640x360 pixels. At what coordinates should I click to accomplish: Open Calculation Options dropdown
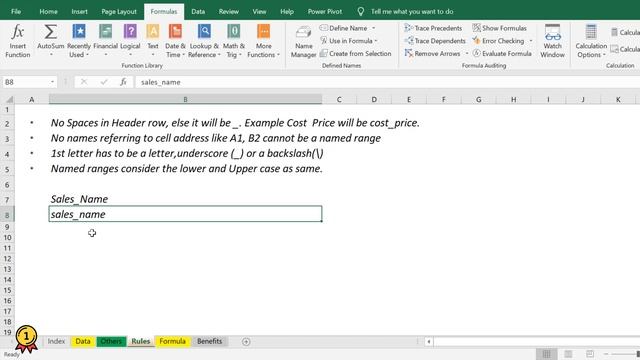591,41
